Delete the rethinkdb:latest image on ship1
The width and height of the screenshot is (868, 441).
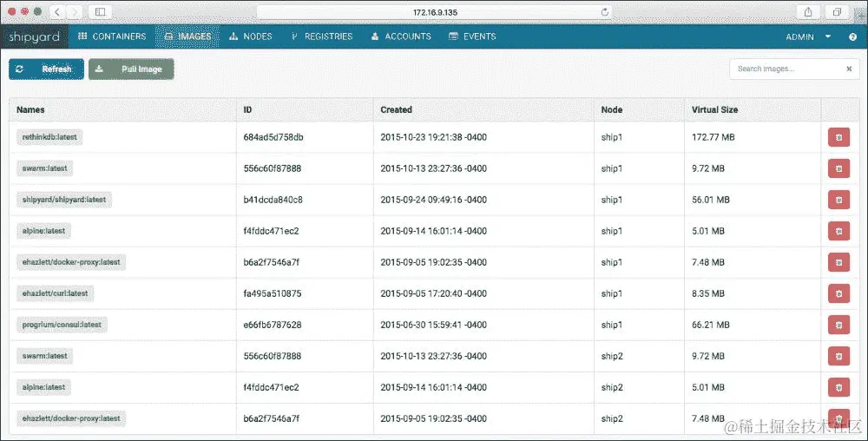click(x=838, y=137)
